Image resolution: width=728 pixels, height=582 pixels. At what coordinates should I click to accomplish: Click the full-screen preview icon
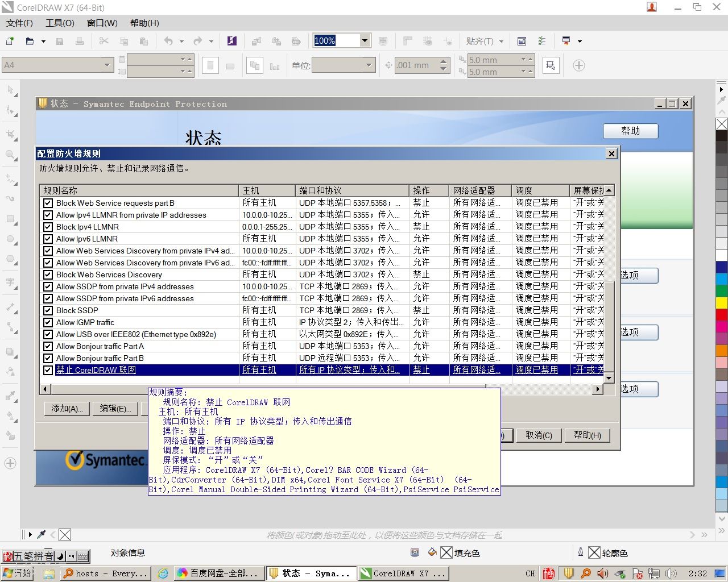pyautogui.click(x=383, y=41)
